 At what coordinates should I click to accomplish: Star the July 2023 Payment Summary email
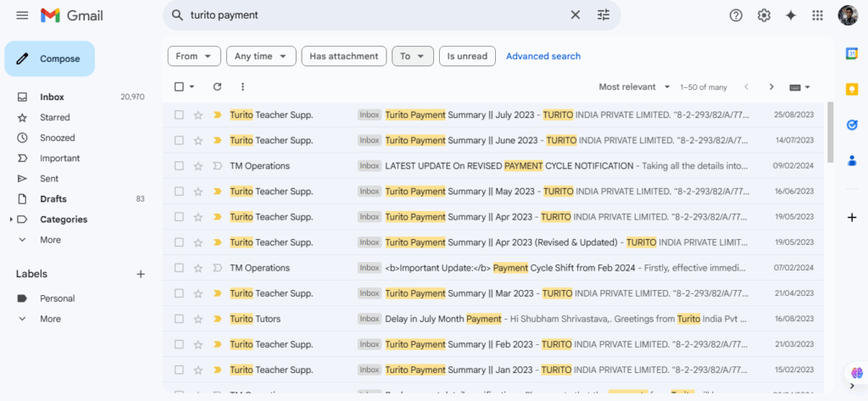[x=198, y=115]
